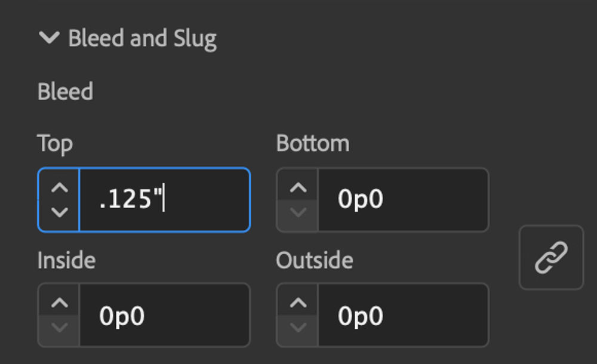The height and width of the screenshot is (364, 597).
Task: Click the Bleed subsection heading
Action: (x=65, y=91)
